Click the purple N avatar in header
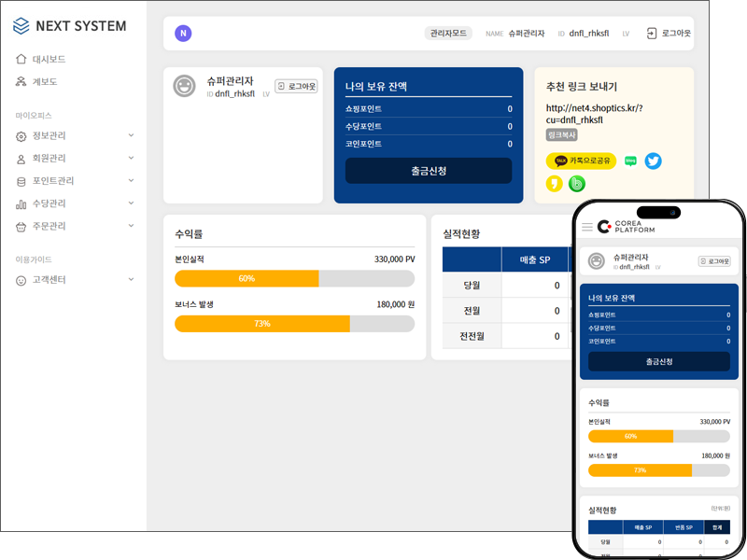This screenshot has width=747, height=560. tap(183, 34)
